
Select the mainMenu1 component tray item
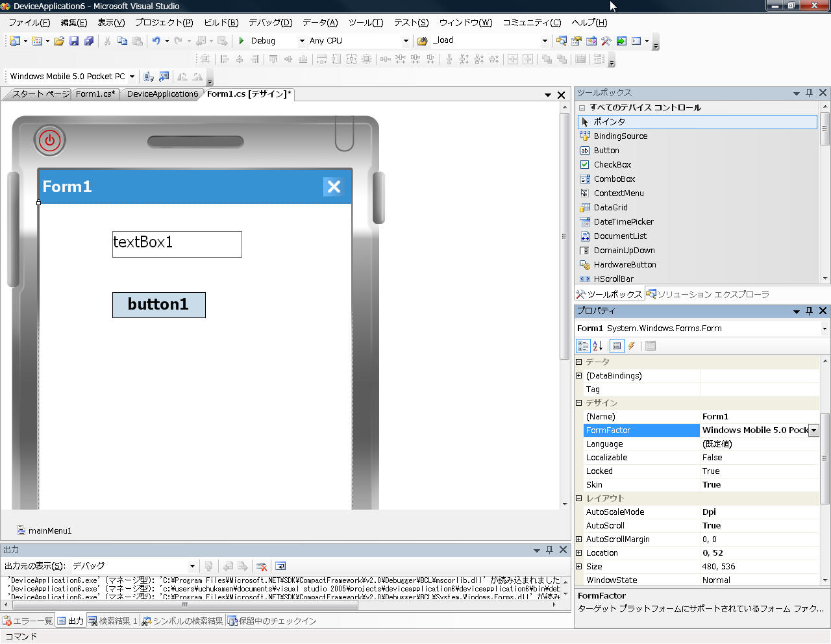[44, 530]
